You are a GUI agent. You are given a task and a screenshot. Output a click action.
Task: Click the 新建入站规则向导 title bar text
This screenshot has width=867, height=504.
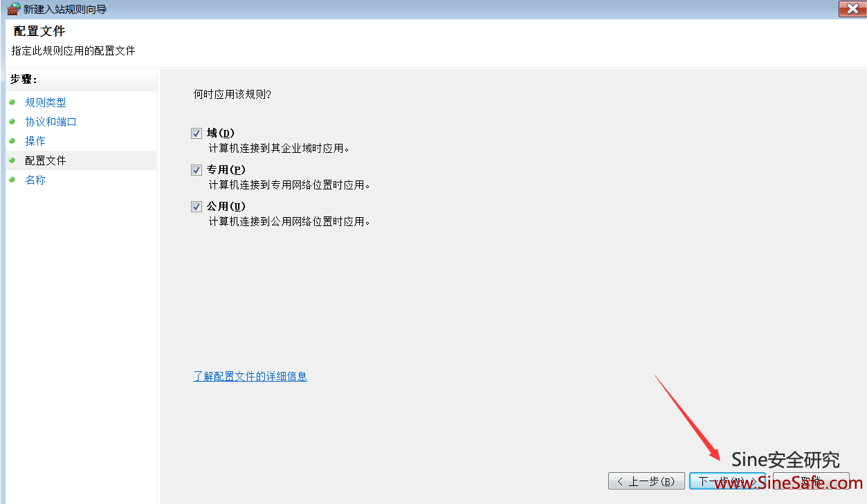[x=65, y=10]
